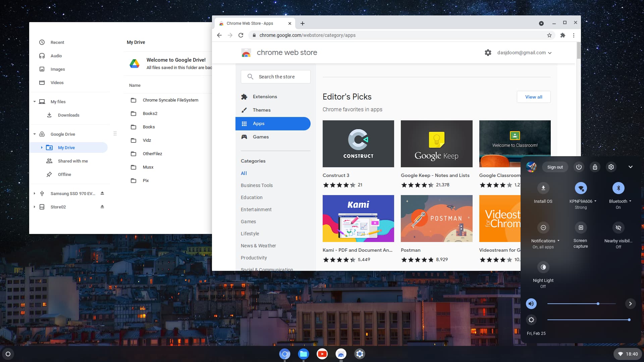The height and width of the screenshot is (362, 644).
Task: Open a new Chrome tab
Action: (x=303, y=23)
